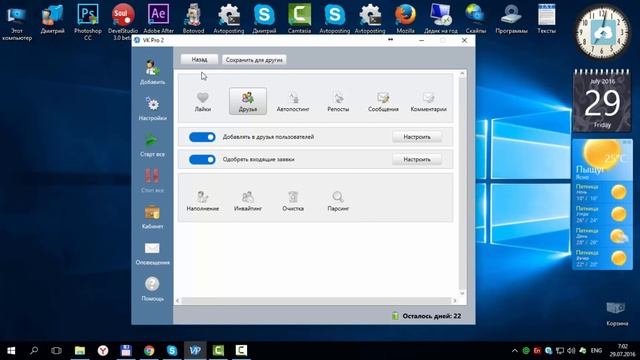Select DevelStudio desktop icon
Image resolution: width=640 pixels, height=360 pixels.
[123, 22]
